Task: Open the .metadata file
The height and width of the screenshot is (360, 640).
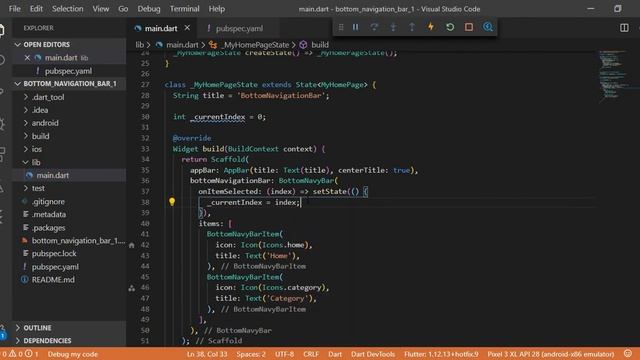Action: [x=69, y=214]
